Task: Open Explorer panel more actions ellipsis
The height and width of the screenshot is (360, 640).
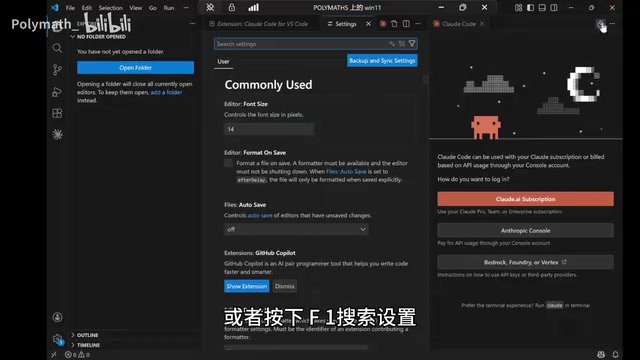Action: tap(192, 24)
